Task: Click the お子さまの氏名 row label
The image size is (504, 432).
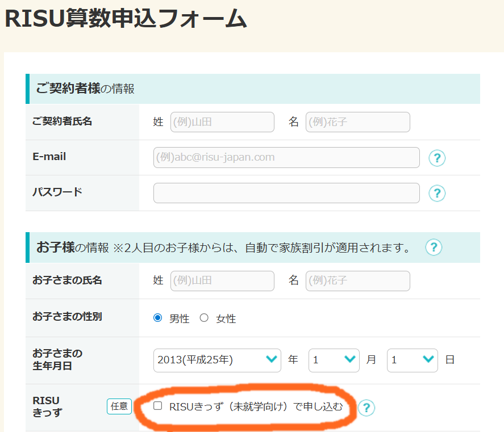Action: pyautogui.click(x=67, y=280)
